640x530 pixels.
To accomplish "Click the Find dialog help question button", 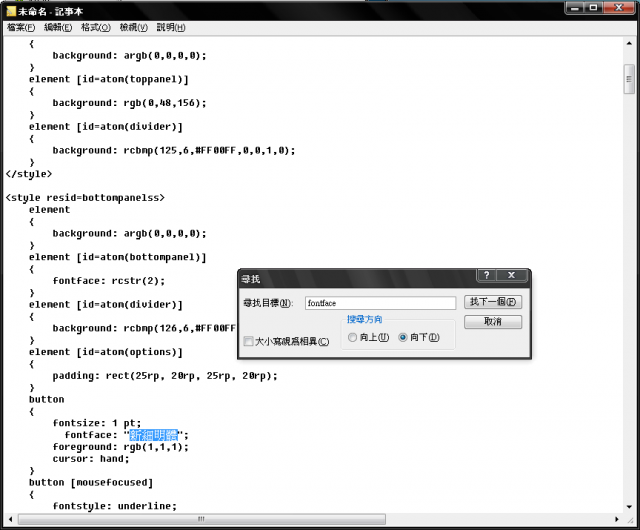I will click(x=487, y=275).
